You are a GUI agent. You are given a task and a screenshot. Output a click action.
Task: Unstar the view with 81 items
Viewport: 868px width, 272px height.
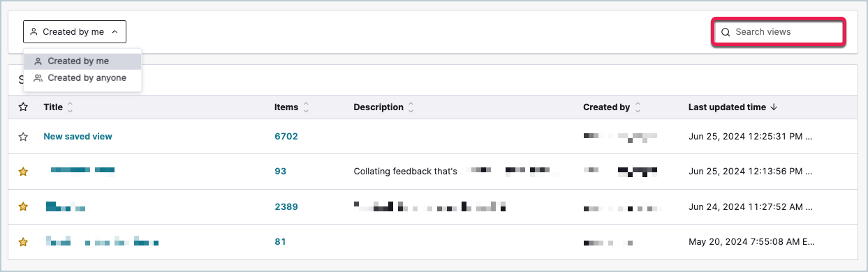(x=23, y=242)
